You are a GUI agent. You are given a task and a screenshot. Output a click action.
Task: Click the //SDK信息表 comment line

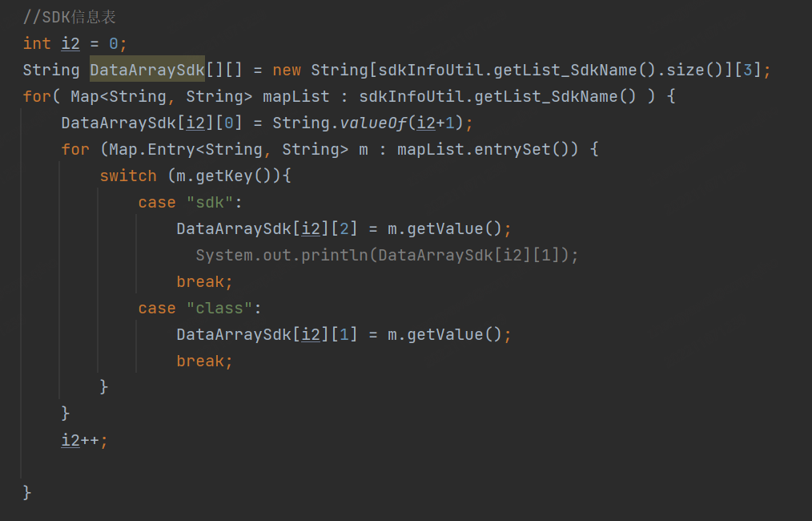[x=70, y=17]
